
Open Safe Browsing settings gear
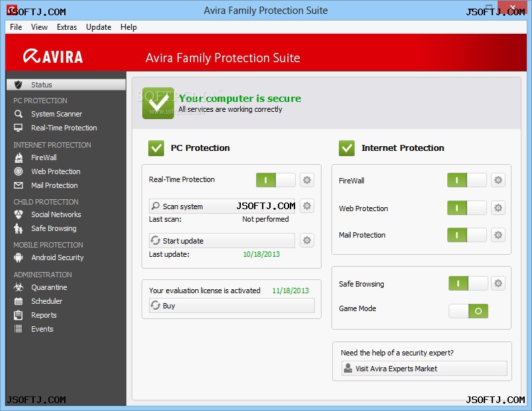(x=498, y=283)
